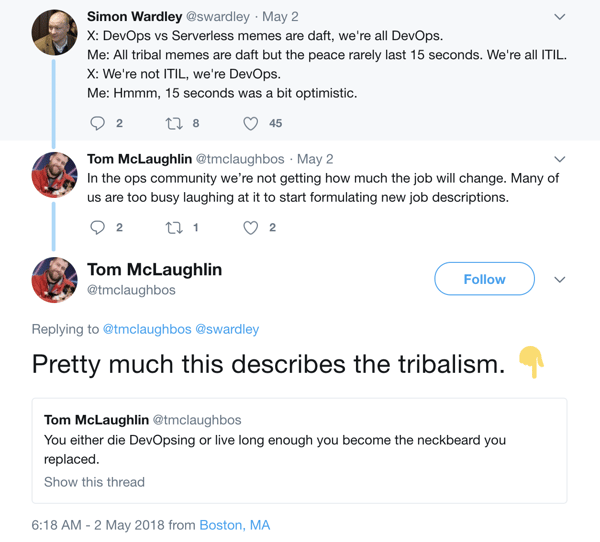The image size is (600, 542).
Task: Open Simon Wardley's name link
Action: pos(134,17)
